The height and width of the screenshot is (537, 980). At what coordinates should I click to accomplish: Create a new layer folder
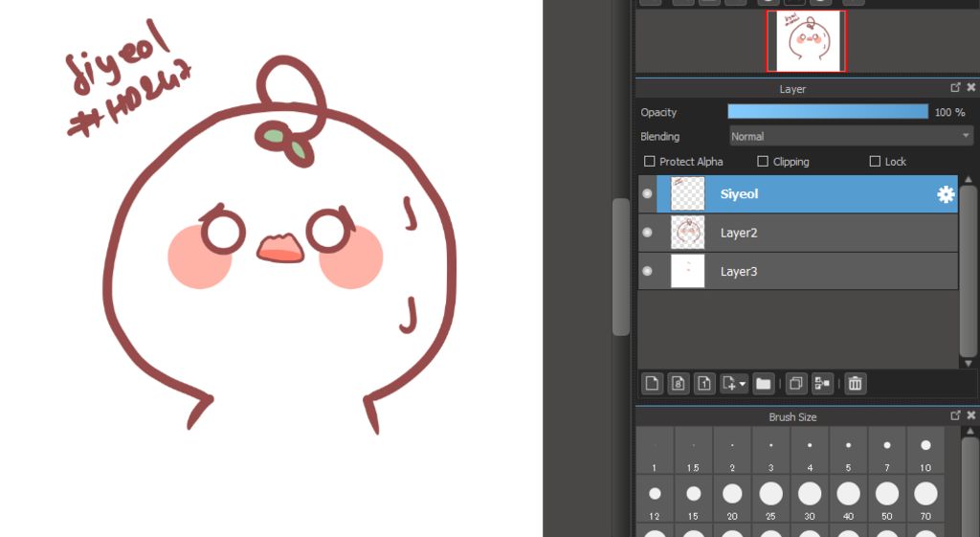coord(763,383)
